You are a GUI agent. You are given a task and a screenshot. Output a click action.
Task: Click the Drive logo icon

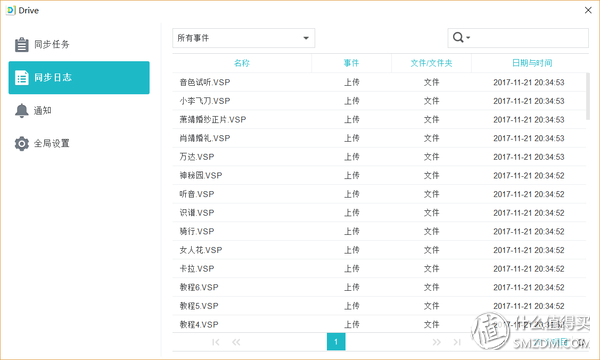point(11,10)
